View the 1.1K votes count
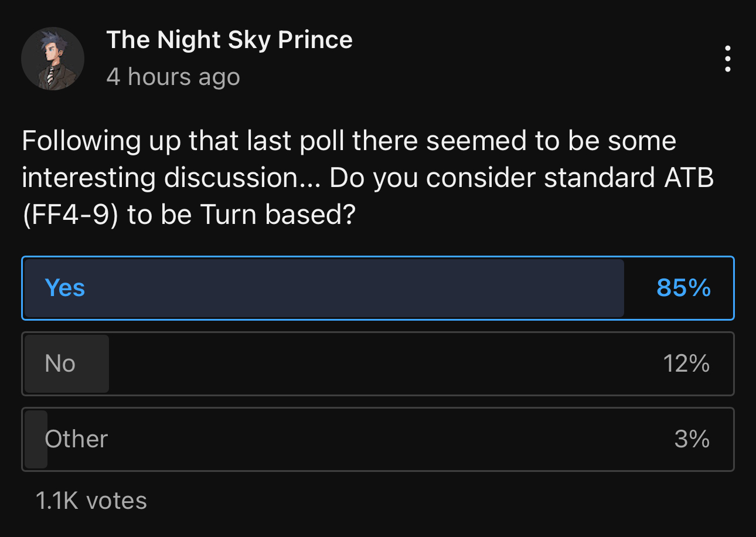Screen dimensions: 756x537 [x=91, y=501]
